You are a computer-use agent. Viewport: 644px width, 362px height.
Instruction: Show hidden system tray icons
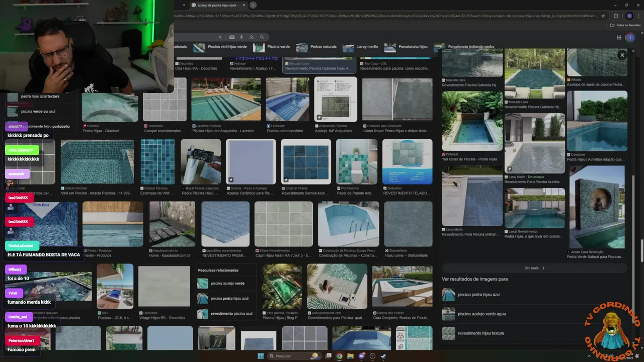[589, 356]
